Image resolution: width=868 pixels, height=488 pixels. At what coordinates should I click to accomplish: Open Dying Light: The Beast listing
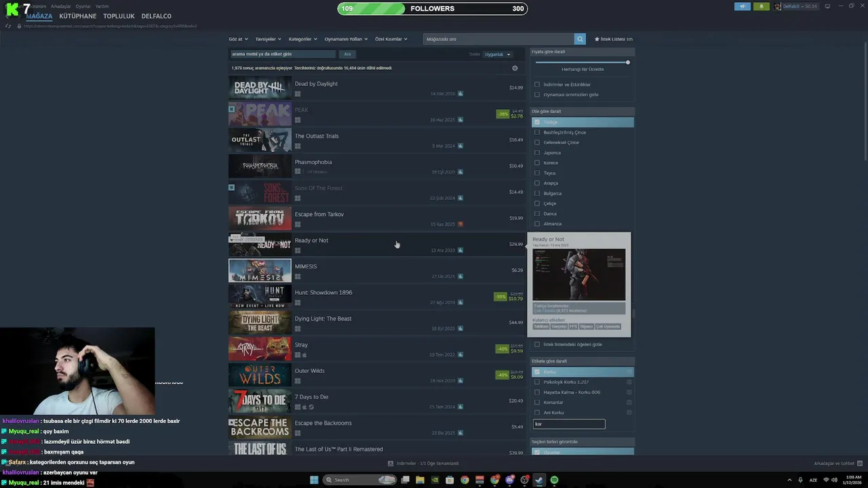376,323
